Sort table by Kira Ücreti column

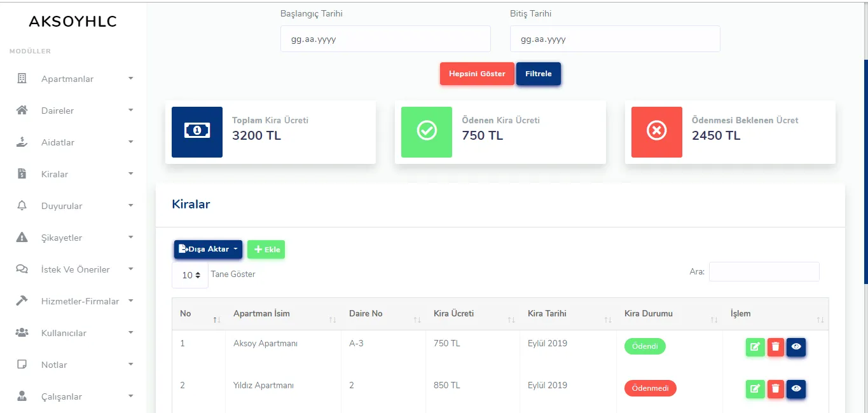(472, 314)
